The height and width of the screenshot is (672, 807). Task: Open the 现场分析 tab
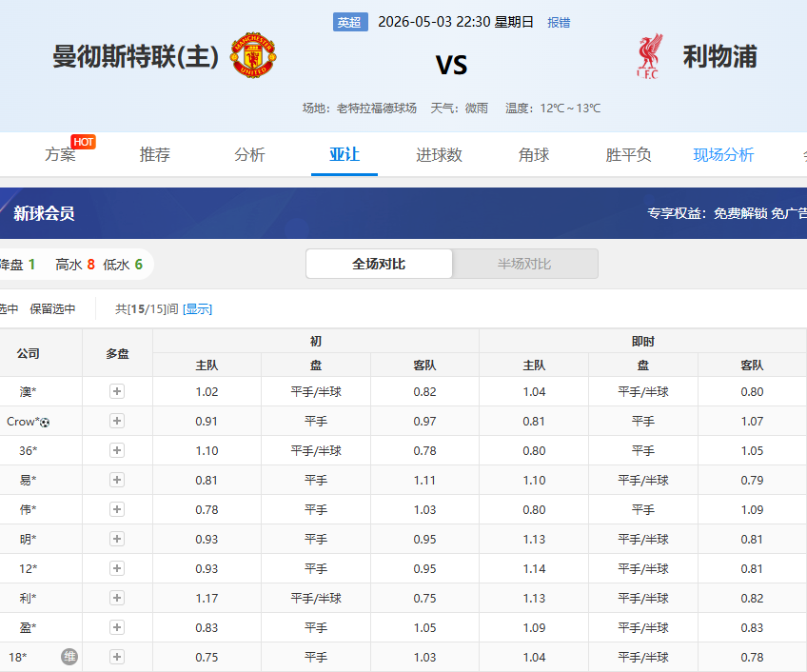point(723,154)
